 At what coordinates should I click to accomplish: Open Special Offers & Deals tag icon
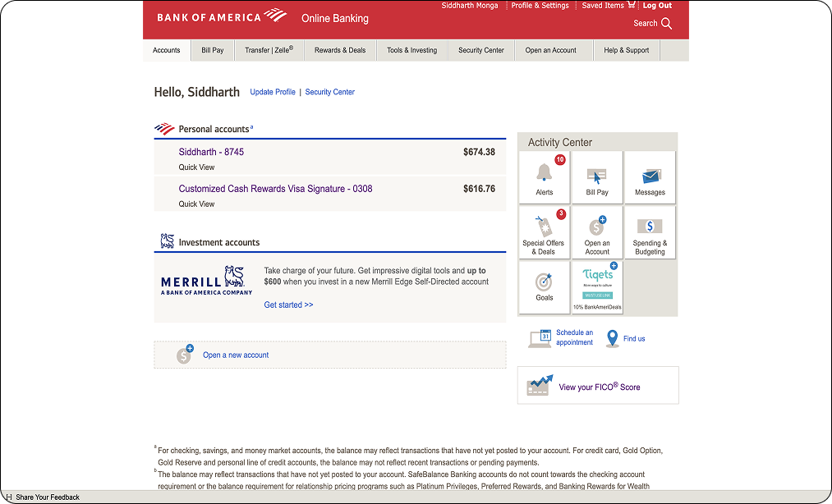point(543,227)
